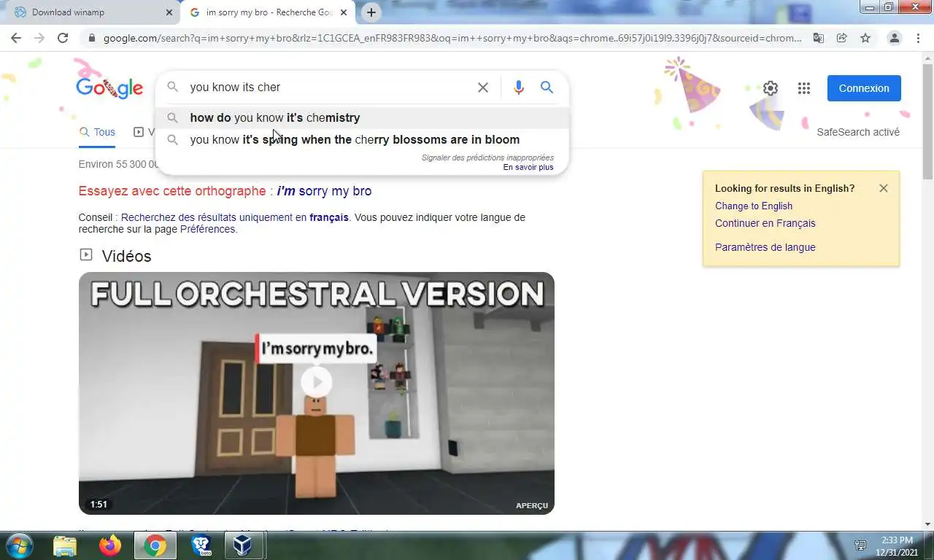Click the Chrome taskbar icon
The height and width of the screenshot is (560, 934).
point(155,545)
